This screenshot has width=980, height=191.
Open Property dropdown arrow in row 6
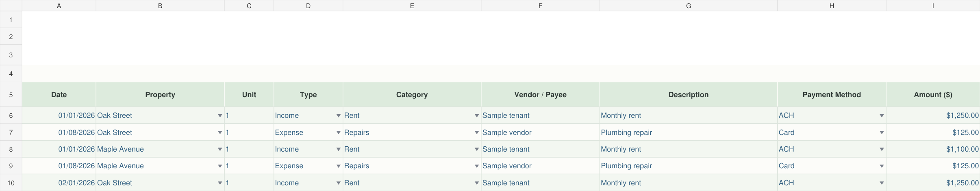pos(220,116)
